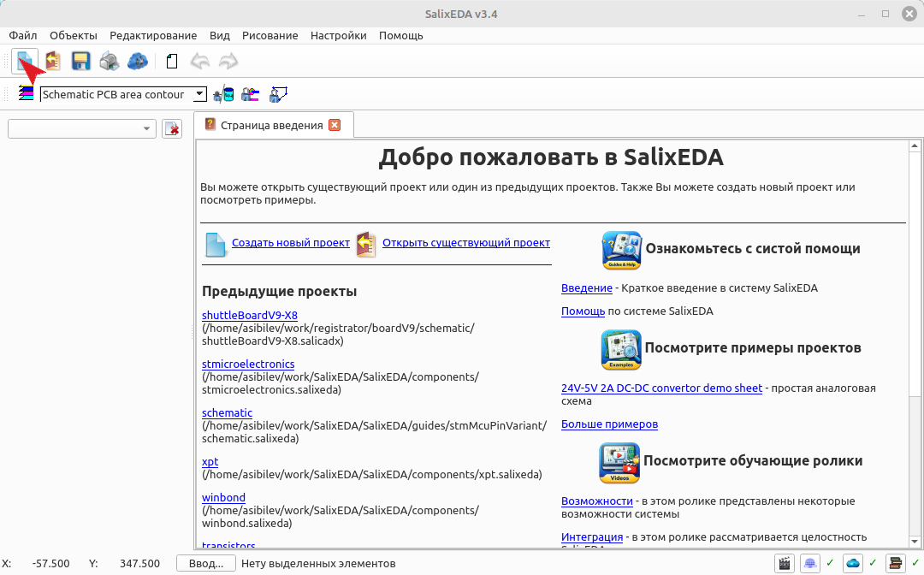The width and height of the screenshot is (924, 575).
Task: Click the undo arrow in the toolbar
Action: (200, 61)
